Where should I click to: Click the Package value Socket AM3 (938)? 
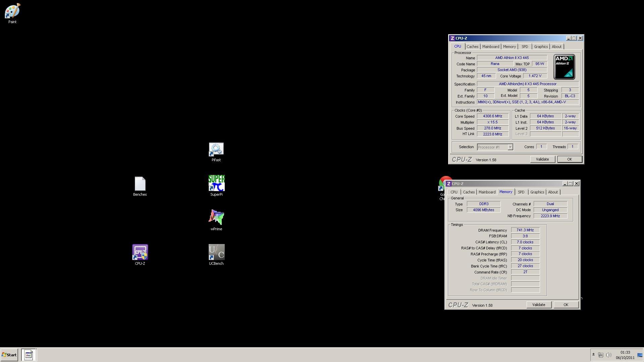click(512, 70)
